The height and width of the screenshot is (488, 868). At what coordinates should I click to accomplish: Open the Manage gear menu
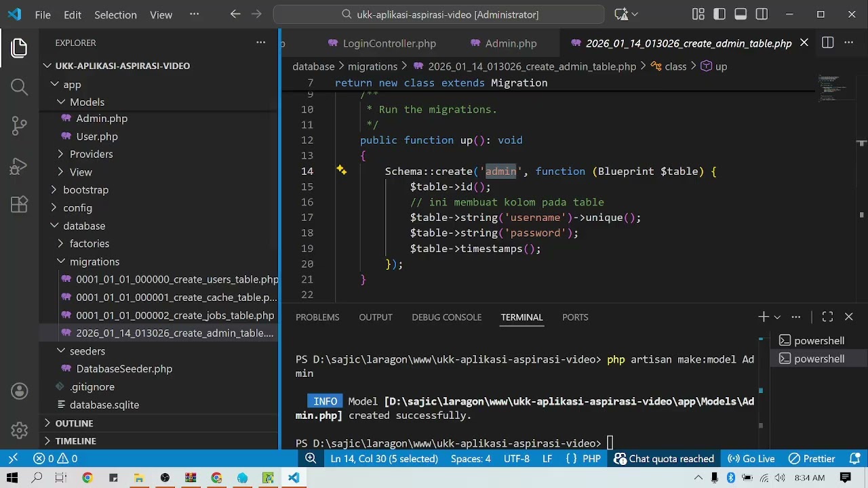pyautogui.click(x=19, y=430)
